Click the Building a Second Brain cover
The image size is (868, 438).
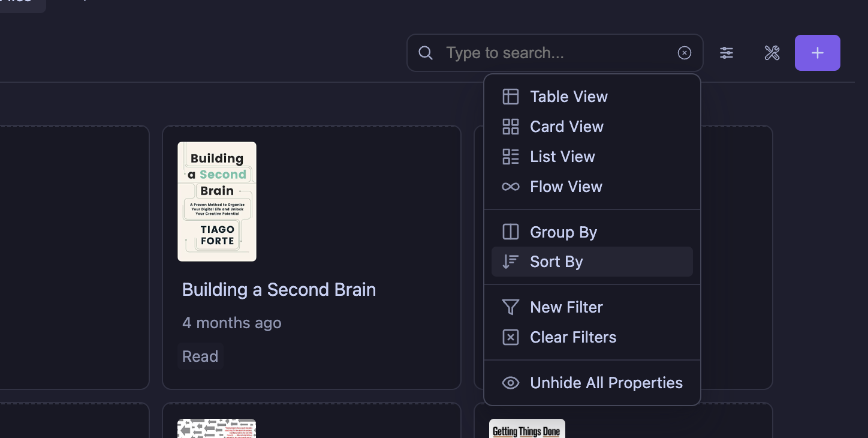(217, 202)
